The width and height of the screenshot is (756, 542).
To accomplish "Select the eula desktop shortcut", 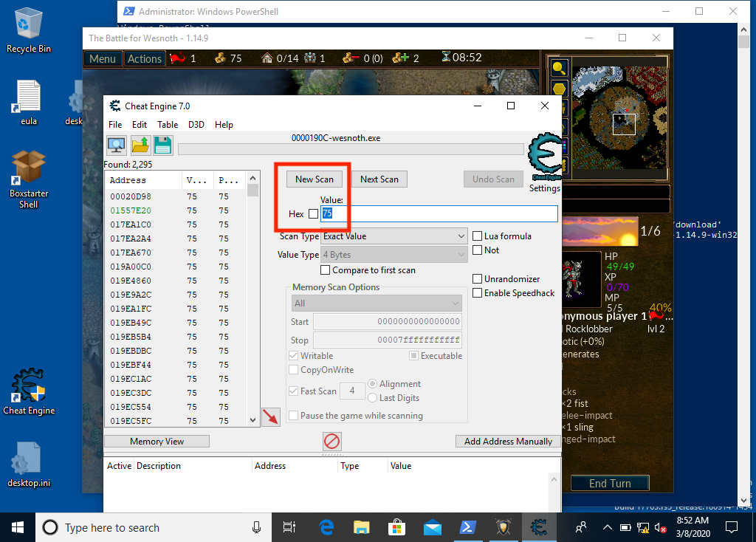I will [x=29, y=103].
